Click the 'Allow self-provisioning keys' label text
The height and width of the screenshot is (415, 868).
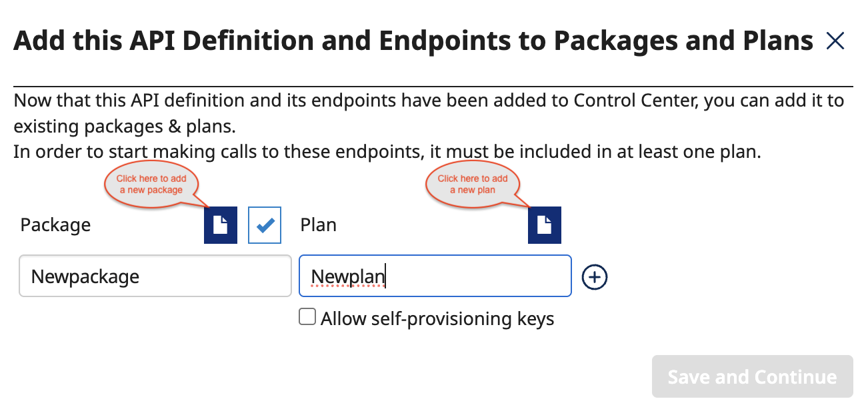click(437, 318)
